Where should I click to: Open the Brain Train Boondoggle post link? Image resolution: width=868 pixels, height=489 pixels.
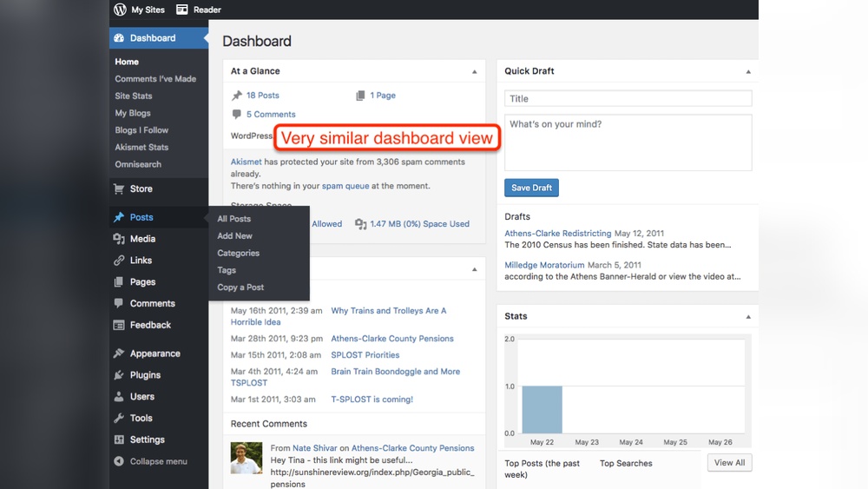[x=395, y=372]
